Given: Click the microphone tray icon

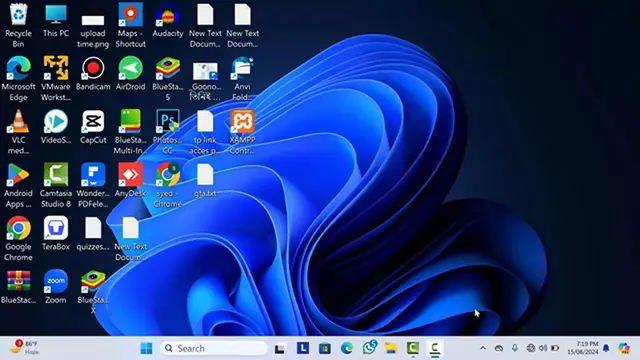Looking at the screenshot, I should click(x=515, y=348).
